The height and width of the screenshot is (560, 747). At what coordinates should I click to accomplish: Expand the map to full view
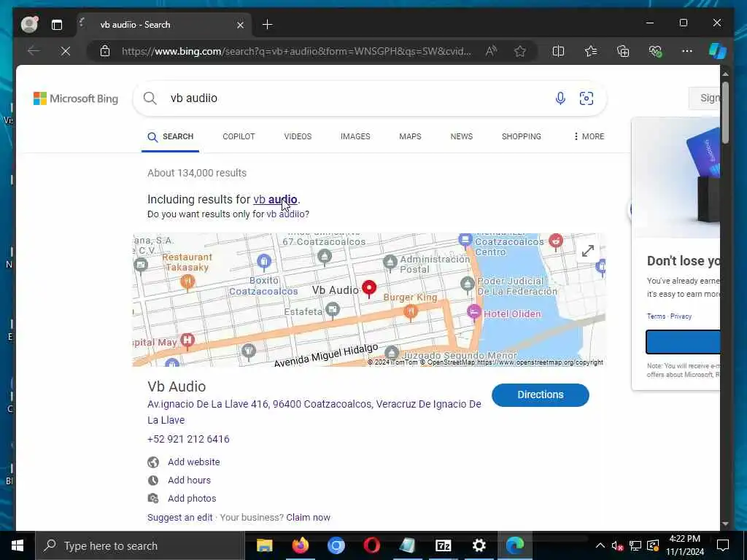pyautogui.click(x=588, y=251)
